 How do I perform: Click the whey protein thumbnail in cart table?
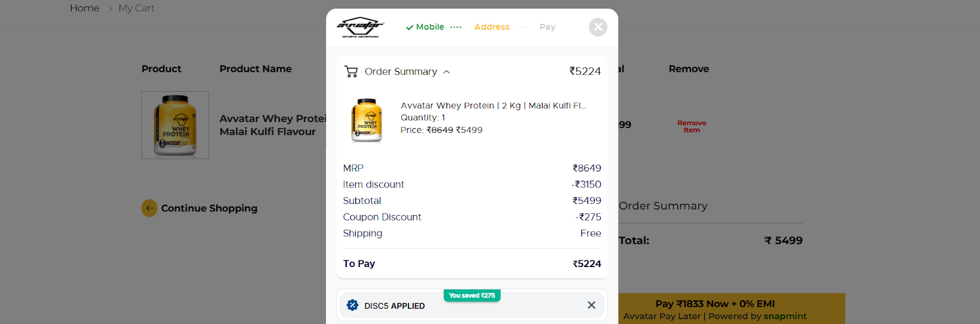point(175,125)
